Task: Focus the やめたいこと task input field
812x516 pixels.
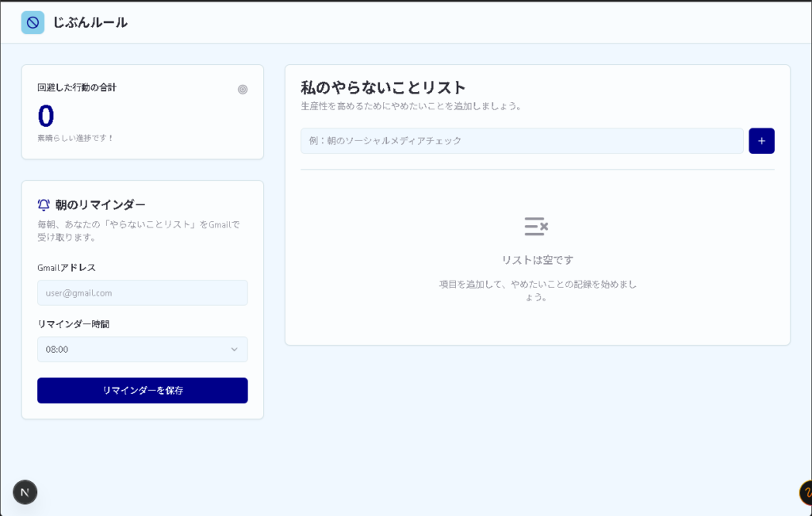Action: [x=521, y=140]
